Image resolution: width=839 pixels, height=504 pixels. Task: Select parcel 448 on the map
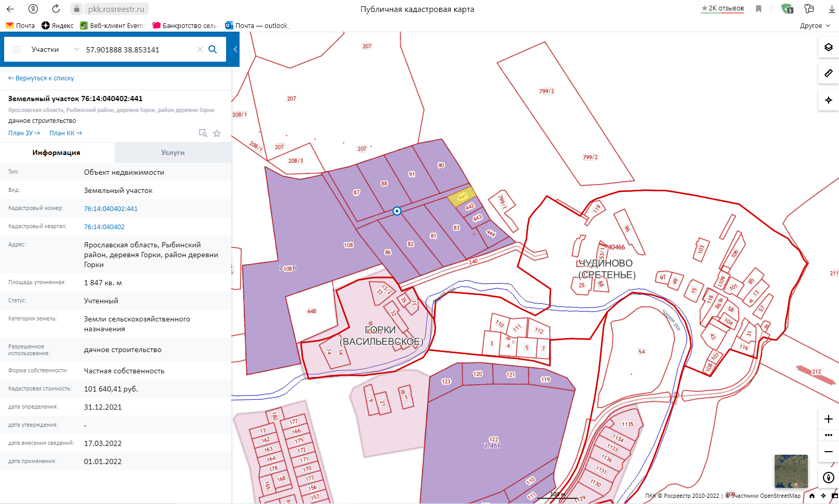(x=312, y=311)
